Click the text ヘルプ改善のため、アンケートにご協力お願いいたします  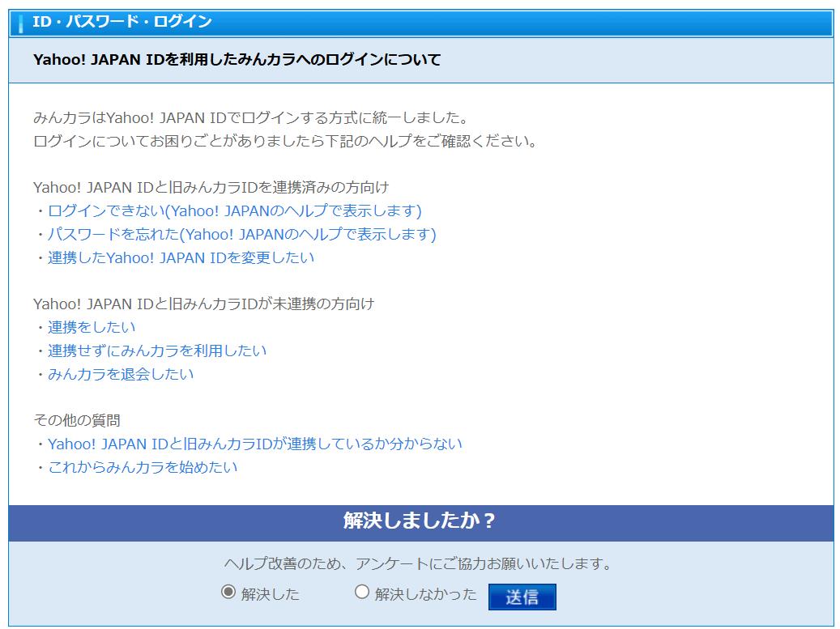[x=419, y=563]
